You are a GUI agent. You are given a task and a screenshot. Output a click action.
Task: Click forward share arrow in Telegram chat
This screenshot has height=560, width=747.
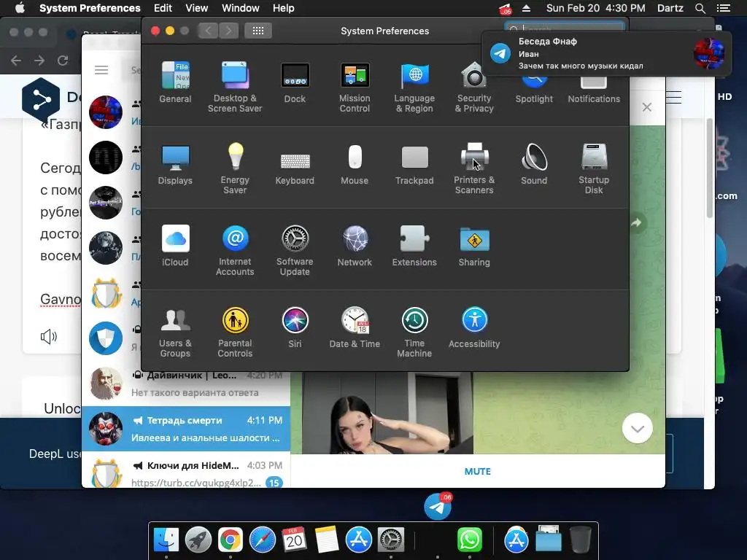tap(637, 222)
